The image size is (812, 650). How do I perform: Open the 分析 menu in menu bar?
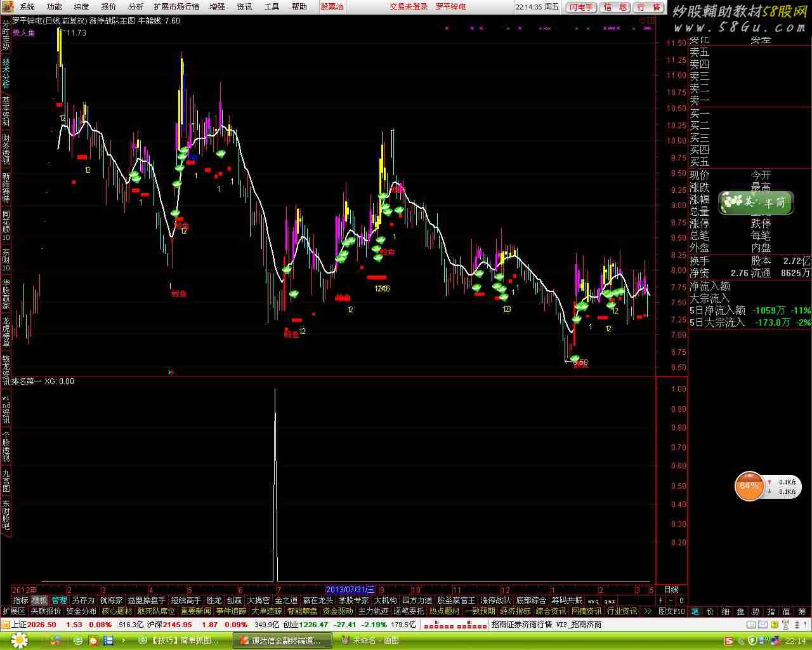(136, 7)
